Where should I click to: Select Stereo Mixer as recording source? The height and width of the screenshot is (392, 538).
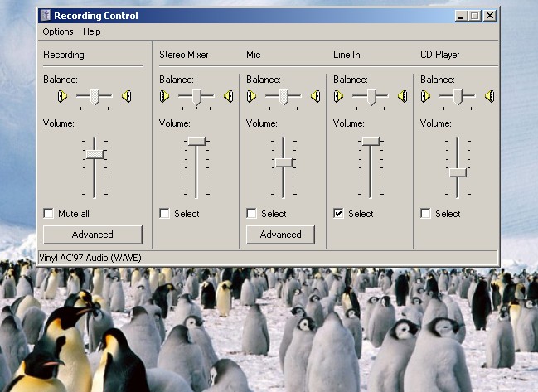(164, 214)
